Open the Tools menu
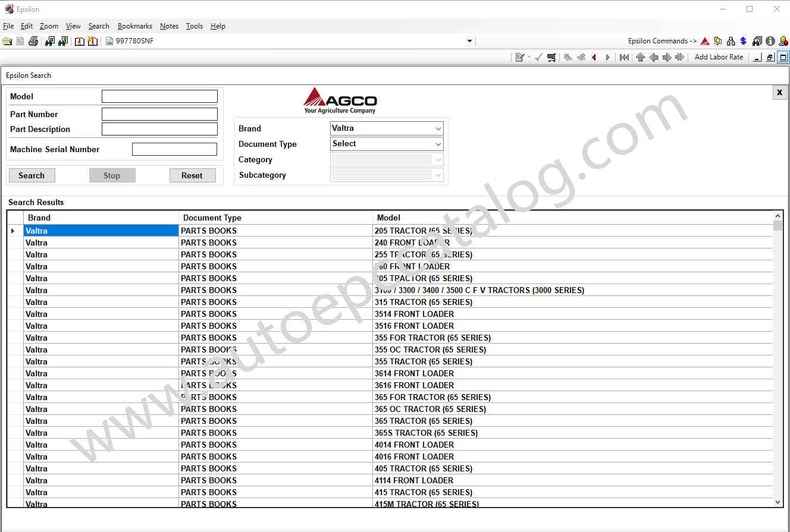The height and width of the screenshot is (532, 790). coord(194,26)
